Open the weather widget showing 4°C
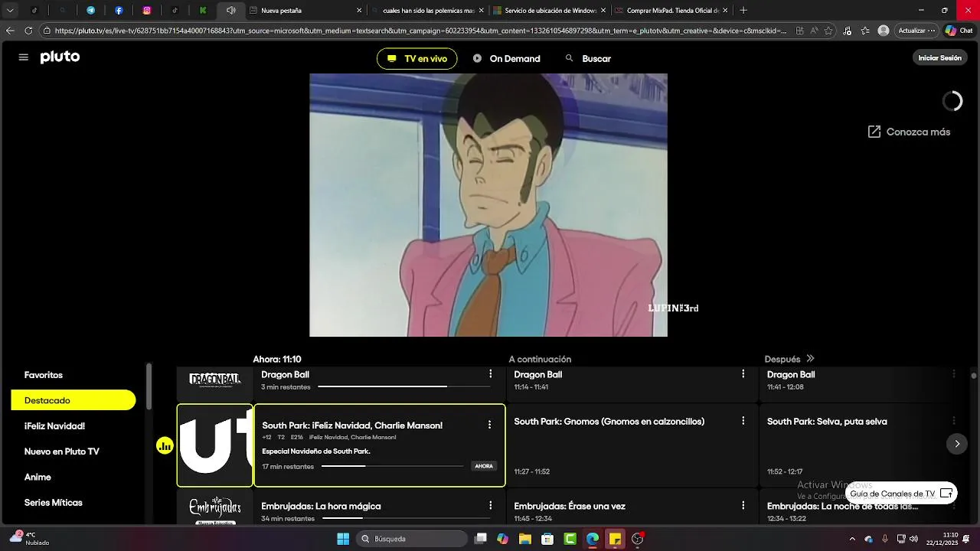Screen dimensions: 980x551 [29, 539]
